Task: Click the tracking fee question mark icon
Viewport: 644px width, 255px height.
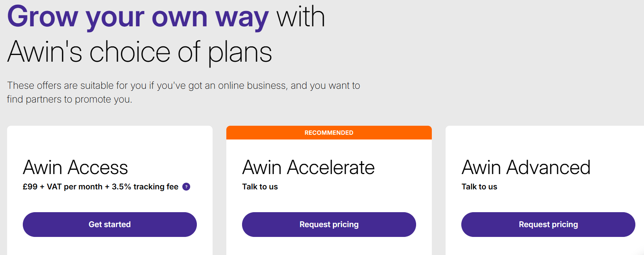Action: [x=186, y=187]
